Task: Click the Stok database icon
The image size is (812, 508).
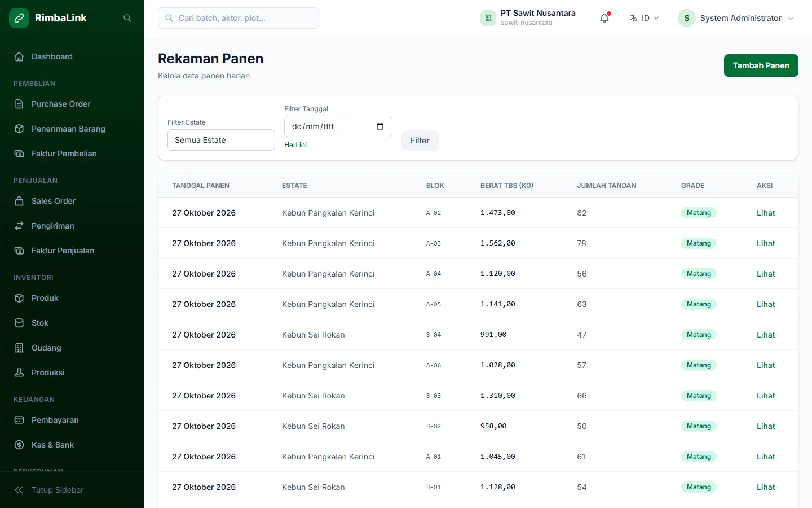Action: 19,323
